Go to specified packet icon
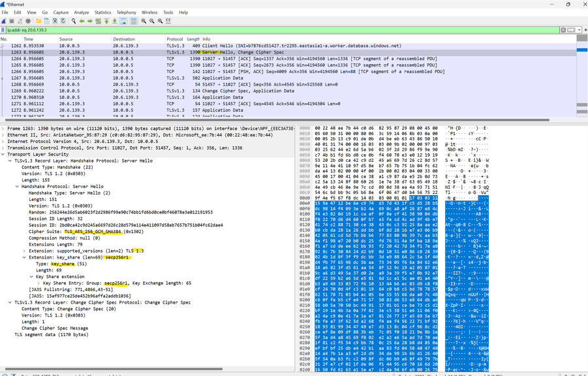This screenshot has width=588, height=376. 99,21
